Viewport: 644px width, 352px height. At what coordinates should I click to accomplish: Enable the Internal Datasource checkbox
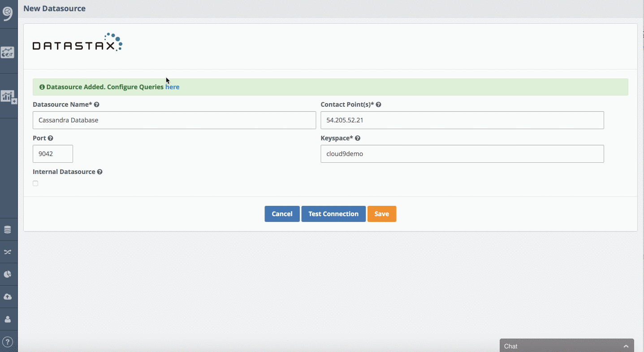[35, 183]
